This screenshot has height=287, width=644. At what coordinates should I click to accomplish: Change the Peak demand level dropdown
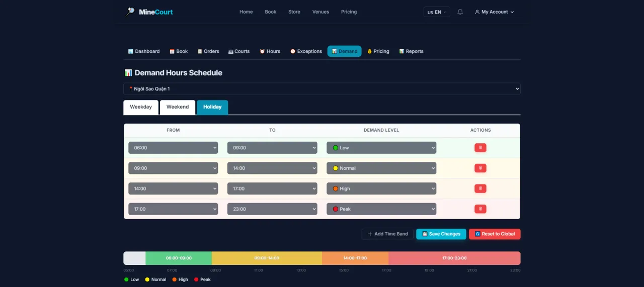pos(381,209)
